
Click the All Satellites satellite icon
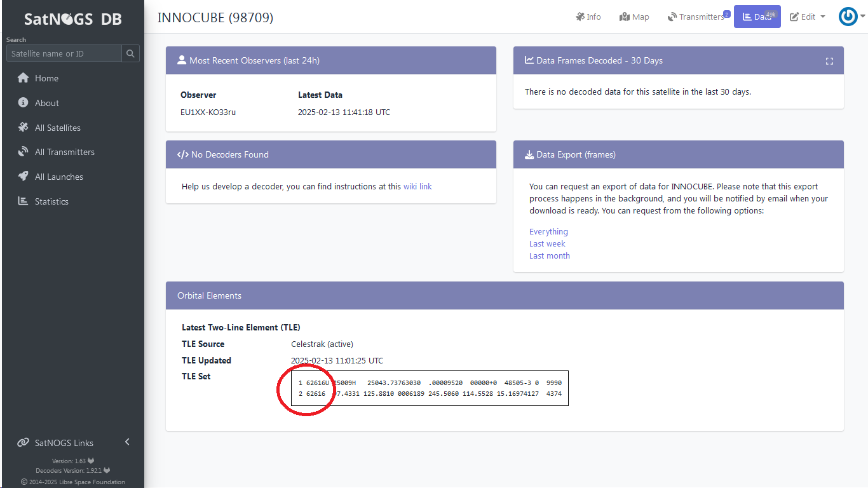(24, 128)
